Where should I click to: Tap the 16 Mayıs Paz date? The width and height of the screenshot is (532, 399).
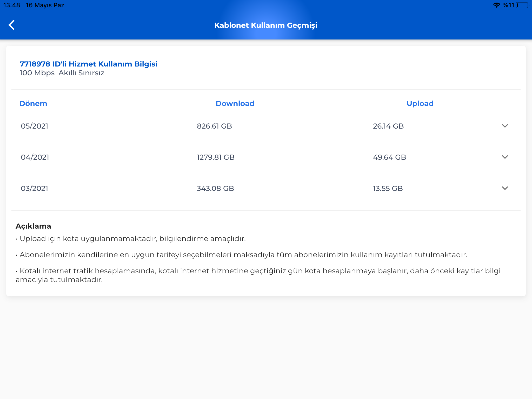coord(45,5)
